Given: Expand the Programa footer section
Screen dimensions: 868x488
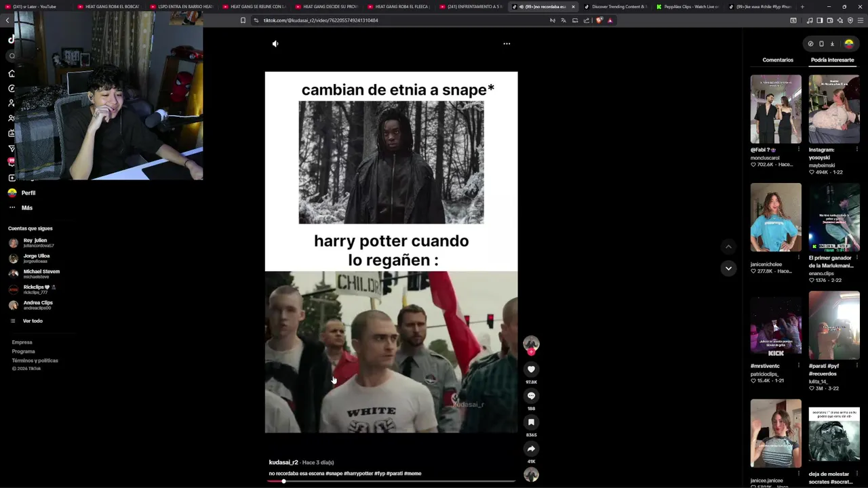Looking at the screenshot, I should pyautogui.click(x=23, y=351).
